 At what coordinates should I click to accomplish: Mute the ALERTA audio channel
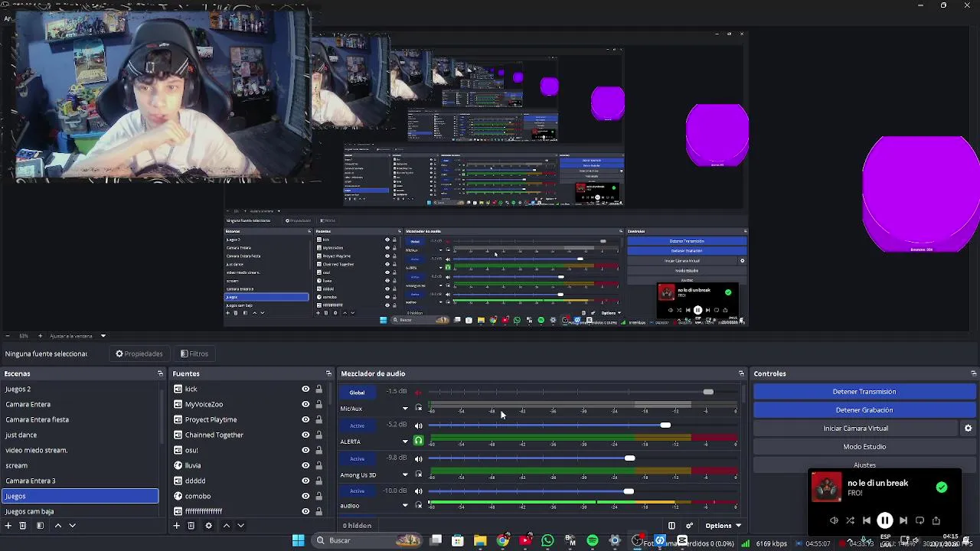point(418,425)
